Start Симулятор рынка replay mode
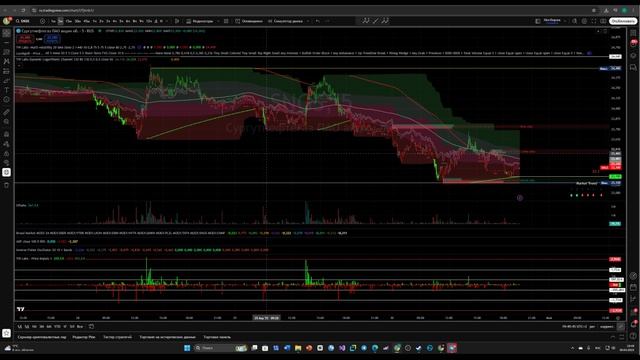Image resolution: width=640 pixels, height=360 pixels. pos(285,21)
